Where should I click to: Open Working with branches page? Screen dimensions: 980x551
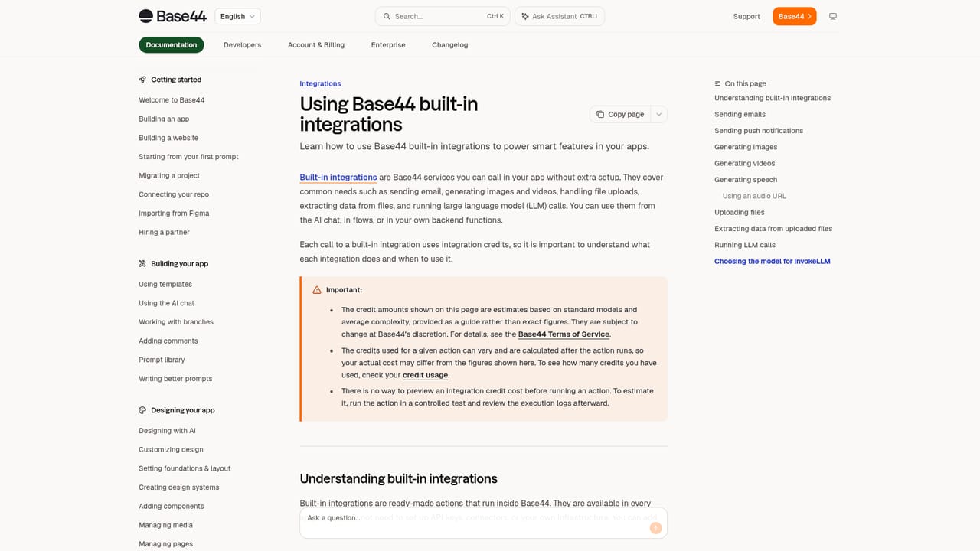point(176,322)
